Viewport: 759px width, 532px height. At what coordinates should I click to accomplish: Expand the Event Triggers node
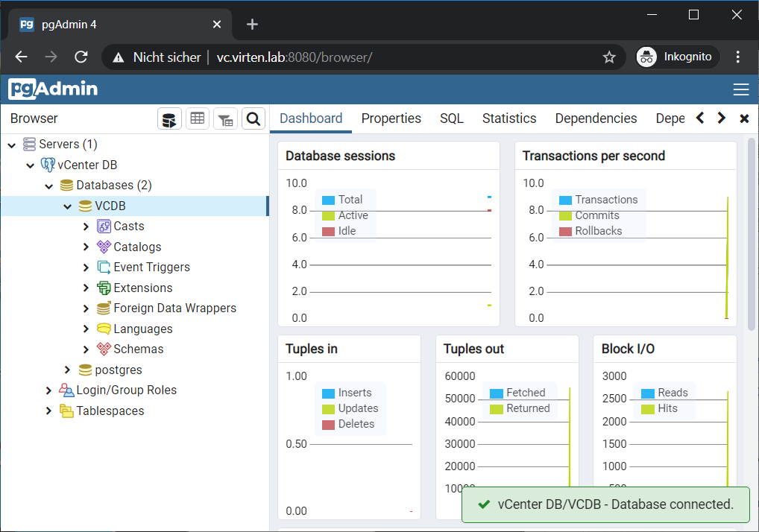point(86,267)
